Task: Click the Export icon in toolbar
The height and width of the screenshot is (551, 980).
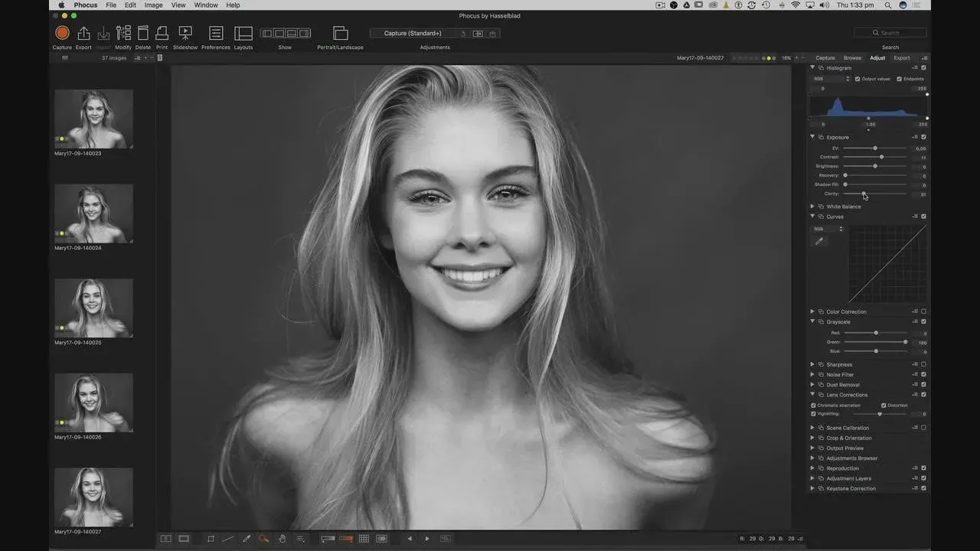Action: coord(83,33)
